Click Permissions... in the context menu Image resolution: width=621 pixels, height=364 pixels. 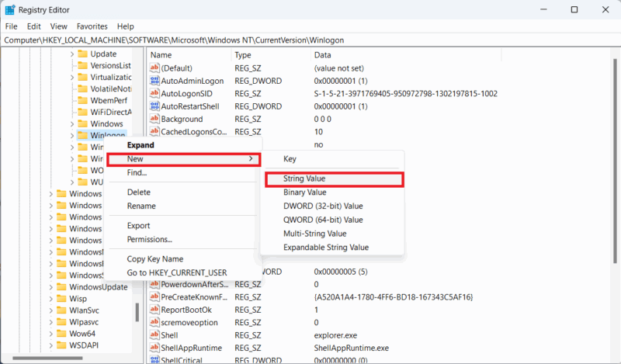coord(150,240)
